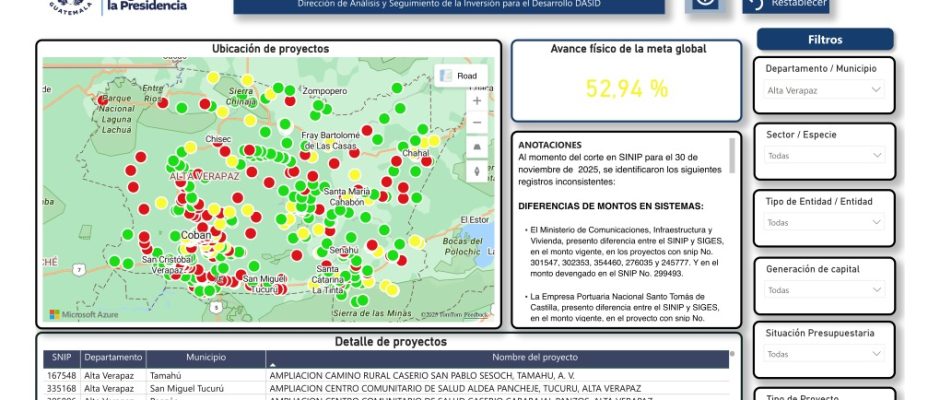
Task: Click the eye icon button at top
Action: pos(706,3)
